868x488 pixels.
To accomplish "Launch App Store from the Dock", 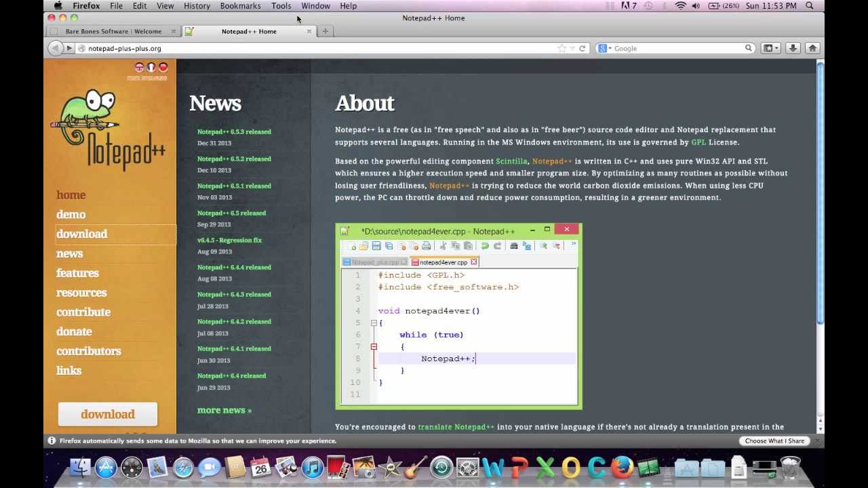I will click(106, 468).
